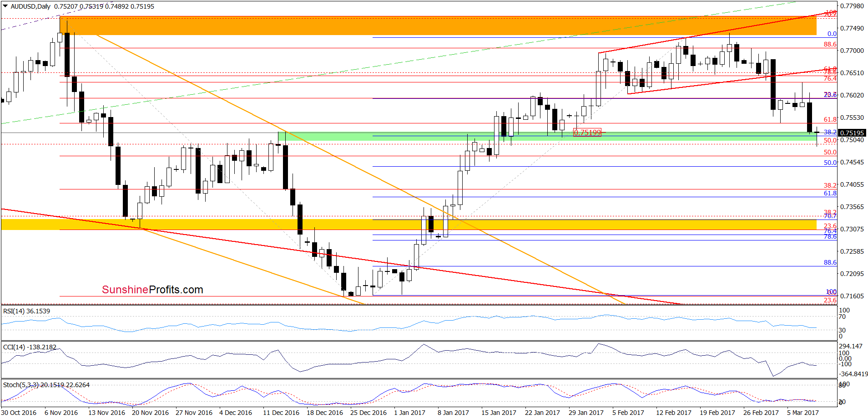Click the 0.73565 price axis label
This screenshot has width=868, height=419.
click(x=852, y=207)
